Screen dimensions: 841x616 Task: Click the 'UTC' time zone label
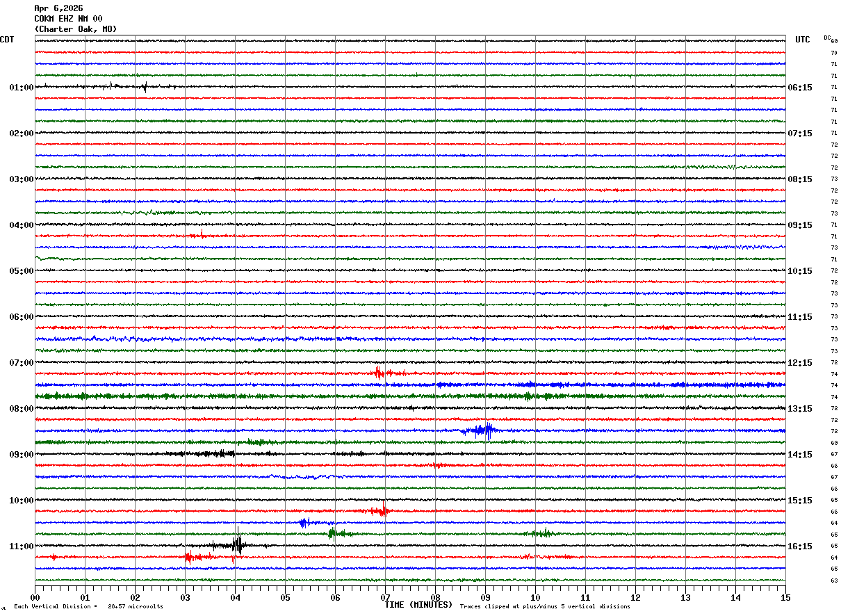[803, 40]
